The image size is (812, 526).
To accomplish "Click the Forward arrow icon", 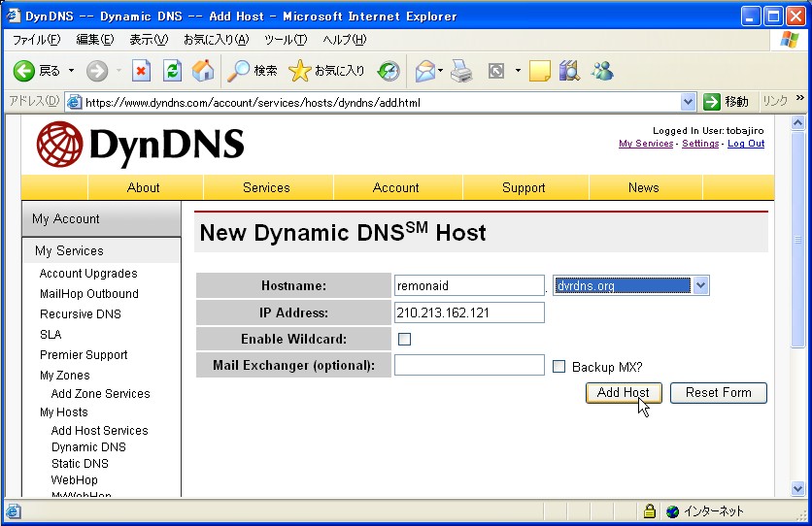I will (97, 71).
